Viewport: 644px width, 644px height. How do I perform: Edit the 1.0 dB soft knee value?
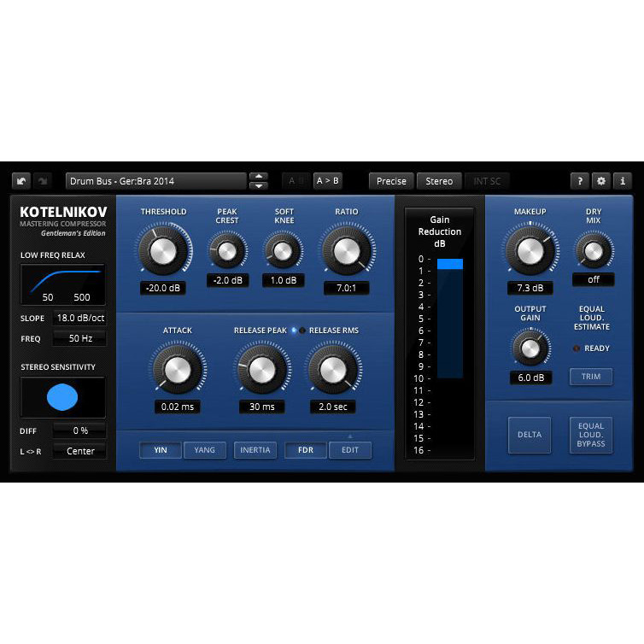point(284,280)
